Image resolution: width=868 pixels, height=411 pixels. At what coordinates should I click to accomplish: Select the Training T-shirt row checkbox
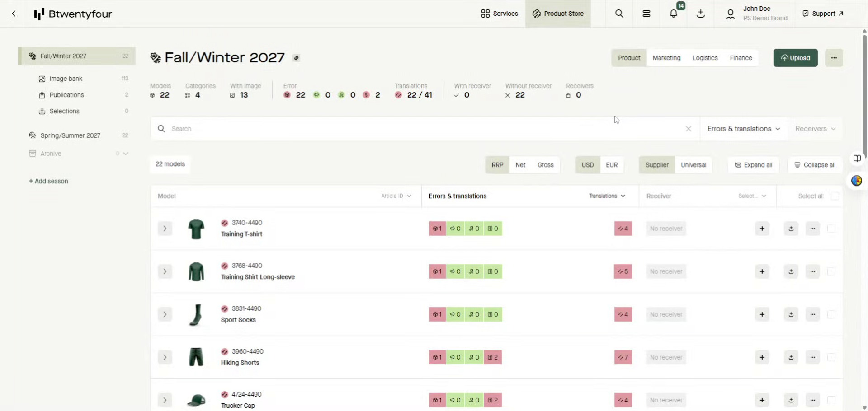[831, 229]
